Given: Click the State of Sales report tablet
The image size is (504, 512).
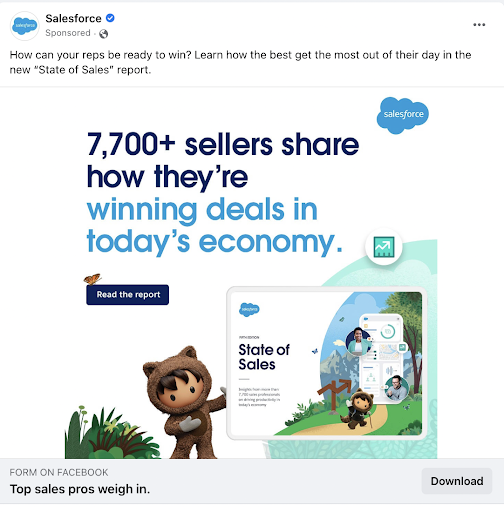Looking at the screenshot, I should click(x=327, y=363).
